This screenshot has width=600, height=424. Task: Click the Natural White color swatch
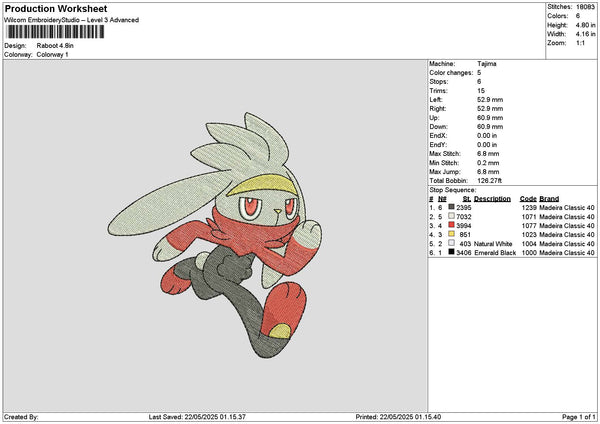pos(452,243)
